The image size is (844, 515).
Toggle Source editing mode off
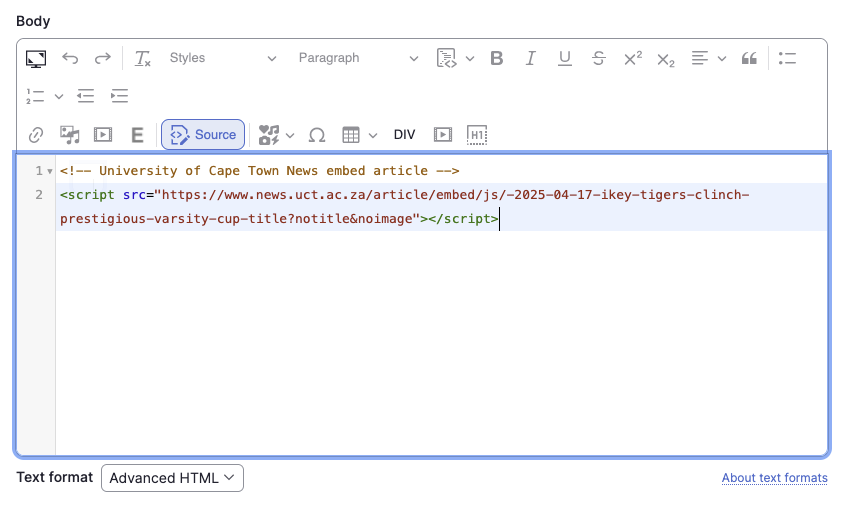point(203,135)
